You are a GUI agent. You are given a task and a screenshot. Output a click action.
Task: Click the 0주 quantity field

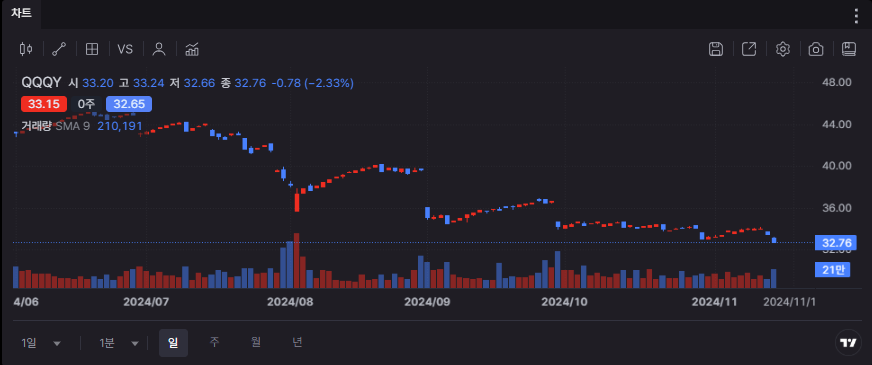point(87,104)
